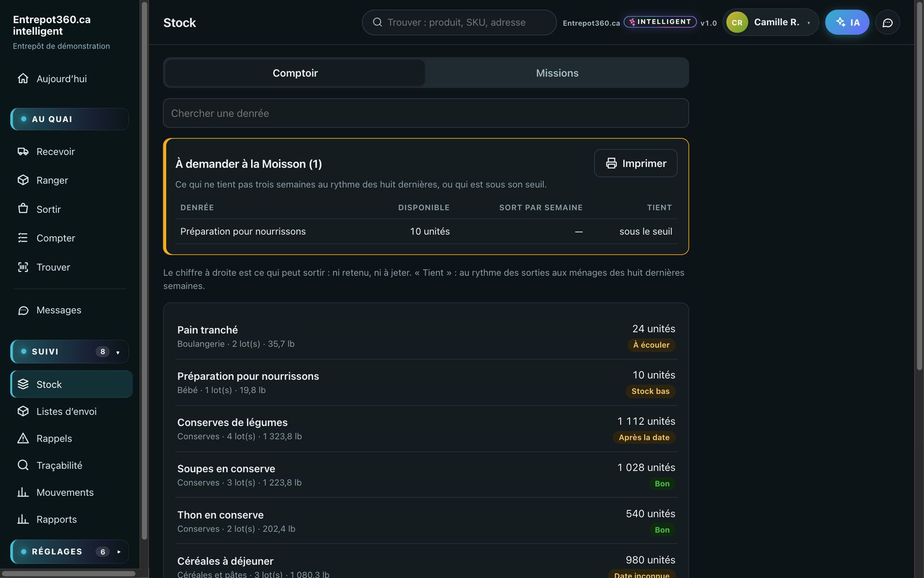This screenshot has width=924, height=578.
Task: Click the Stock bas status badge
Action: click(x=650, y=391)
